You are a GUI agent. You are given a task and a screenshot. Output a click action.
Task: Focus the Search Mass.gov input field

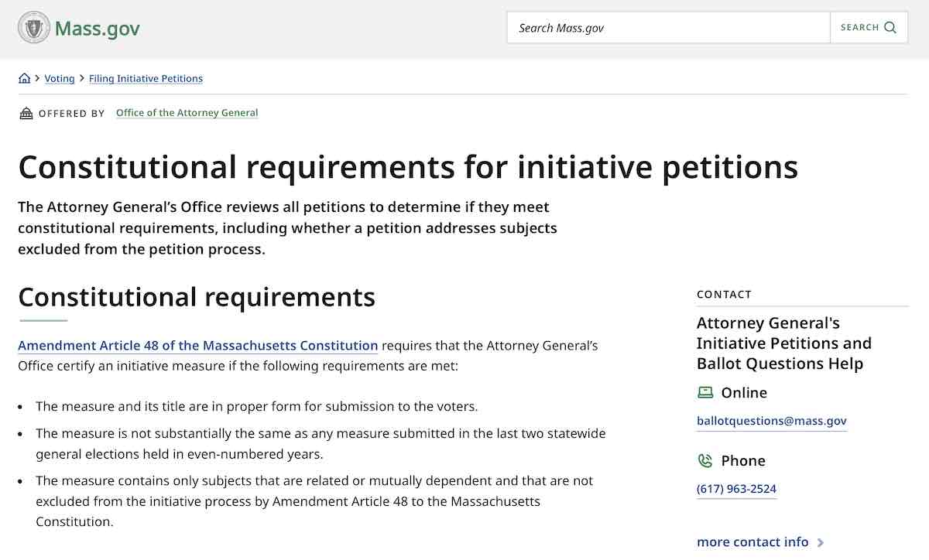(x=668, y=28)
